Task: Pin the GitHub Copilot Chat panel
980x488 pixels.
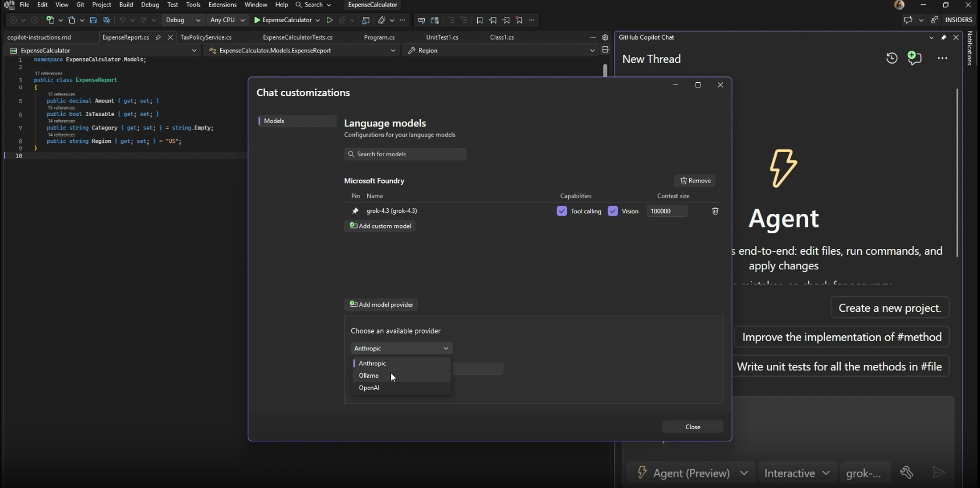Action: tap(944, 37)
